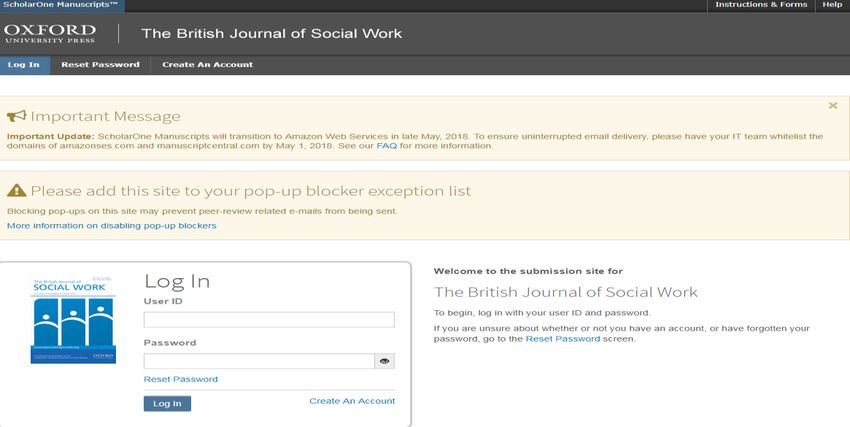Screen dimensions: 850x427
Task: Click the Oxford University Press logo
Action: 50,34
